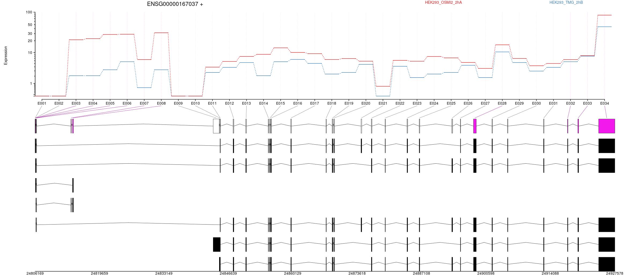Click exon label E027
Screen dimensions: 644x279
tap(485, 103)
